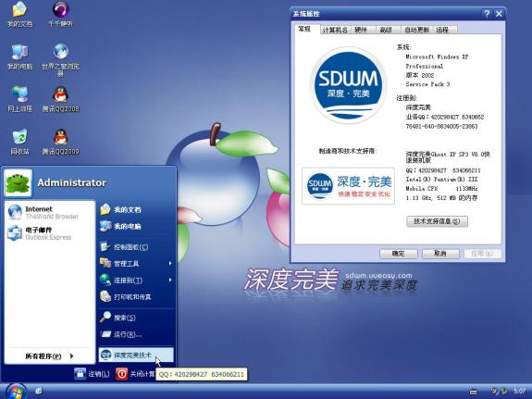Click the ? help button in title bar
Screen dimensions: 532x399
(487, 14)
